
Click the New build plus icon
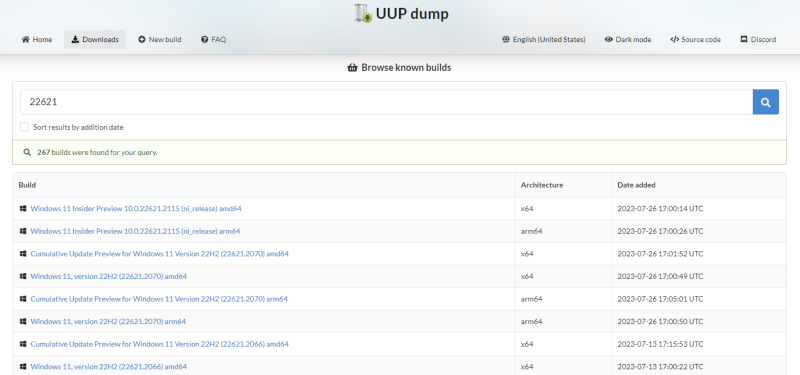point(142,39)
